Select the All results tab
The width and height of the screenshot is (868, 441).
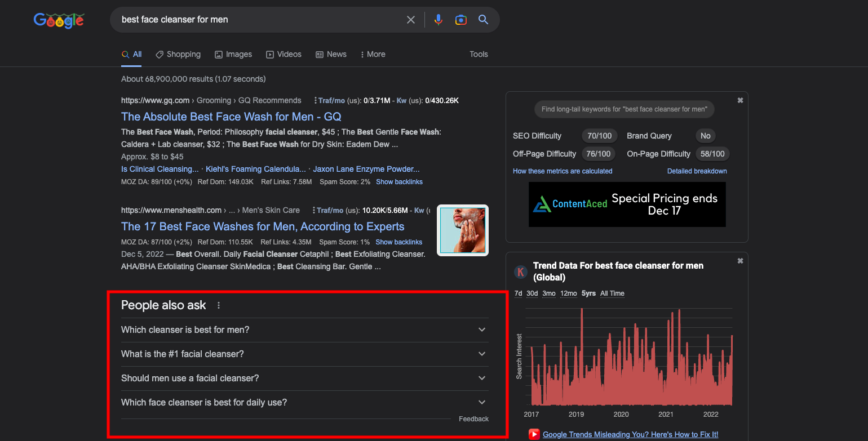[132, 54]
